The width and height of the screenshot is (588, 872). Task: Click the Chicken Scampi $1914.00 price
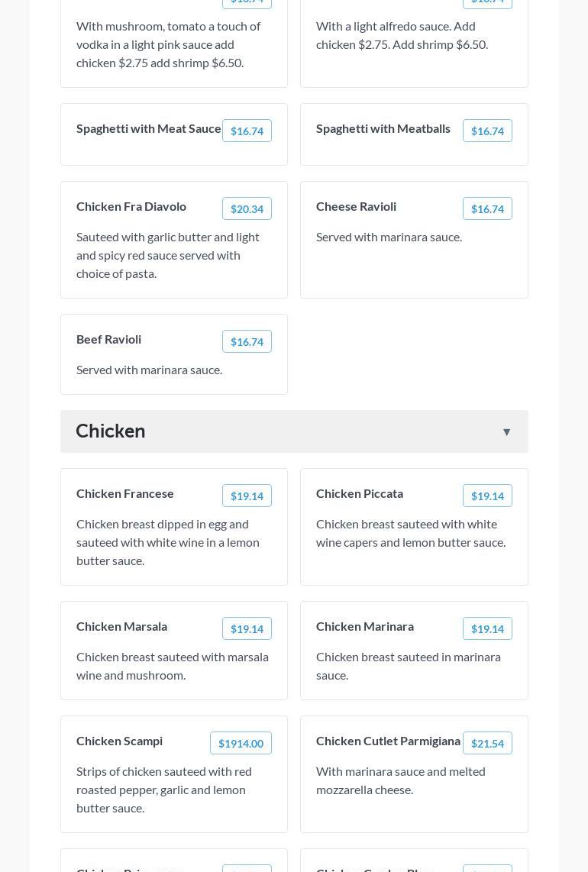(x=241, y=744)
